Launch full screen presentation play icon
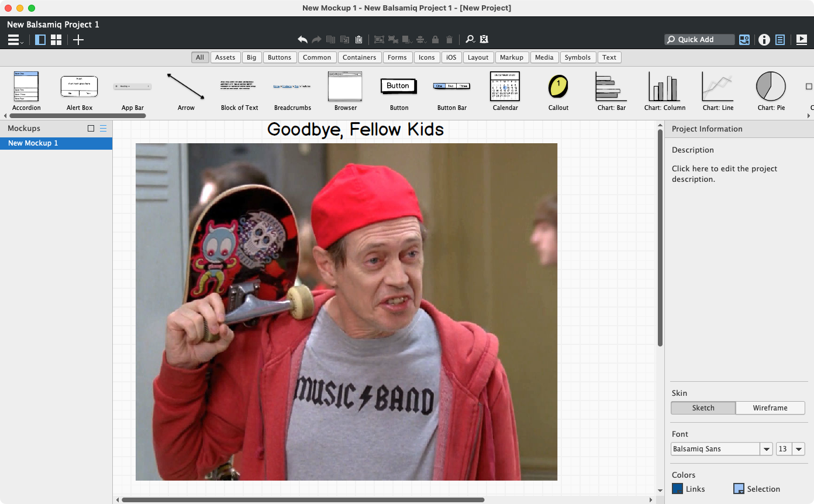This screenshot has width=814, height=504. pos(801,40)
